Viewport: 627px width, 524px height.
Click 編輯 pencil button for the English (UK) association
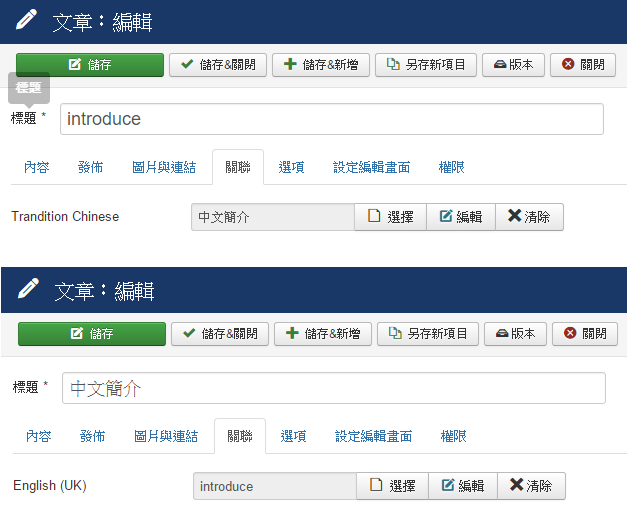tap(463, 486)
